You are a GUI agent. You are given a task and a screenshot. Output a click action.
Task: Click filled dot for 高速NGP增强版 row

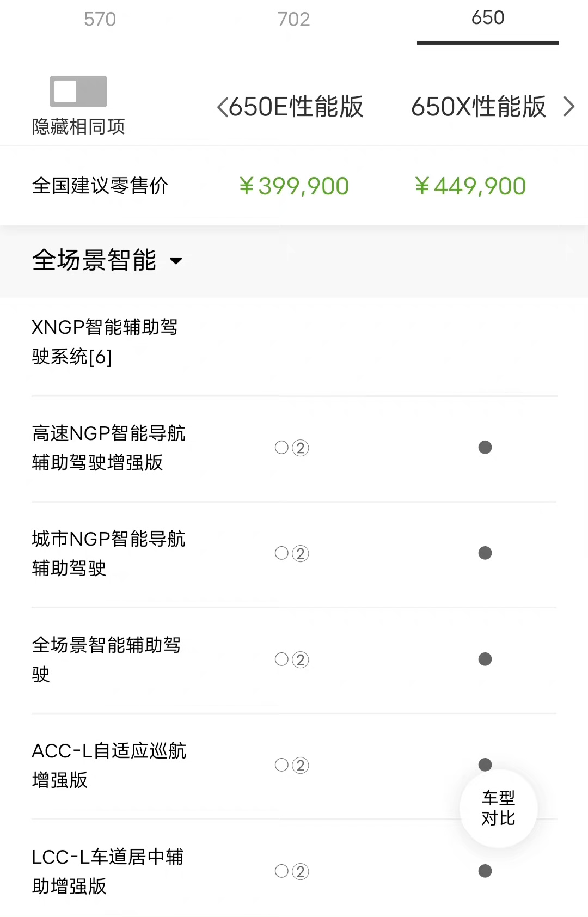[485, 448]
